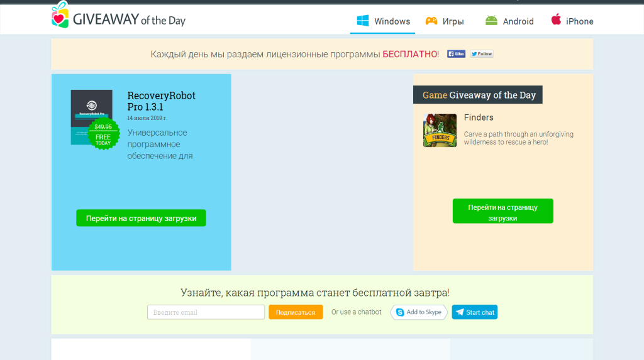
Task: Click the green FREE TODAY price badge
Action: 103,134
